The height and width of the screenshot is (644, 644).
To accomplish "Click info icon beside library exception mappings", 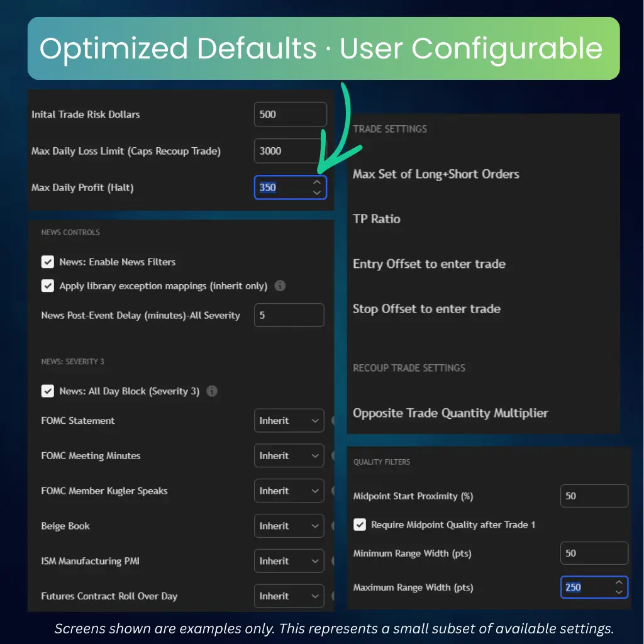I will [x=280, y=286].
